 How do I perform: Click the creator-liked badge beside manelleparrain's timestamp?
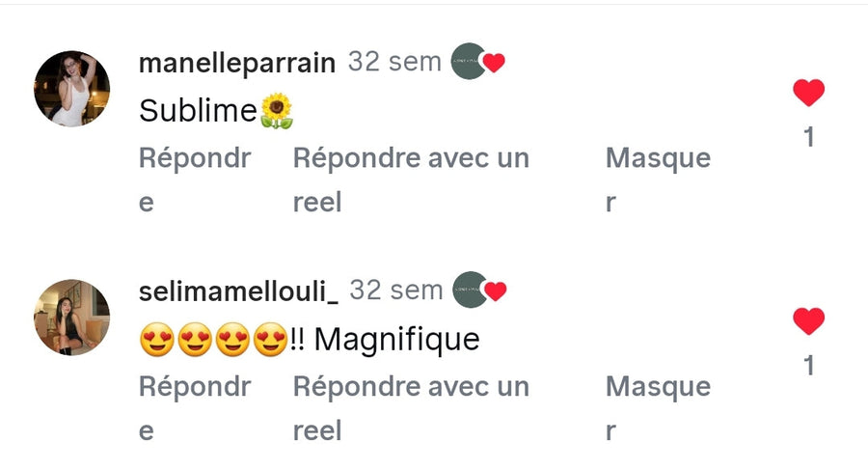click(x=478, y=62)
